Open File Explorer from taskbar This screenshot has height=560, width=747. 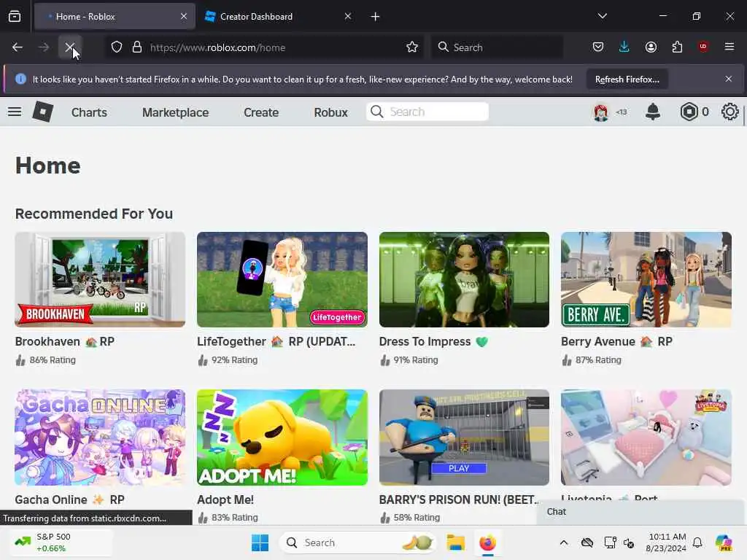(455, 542)
